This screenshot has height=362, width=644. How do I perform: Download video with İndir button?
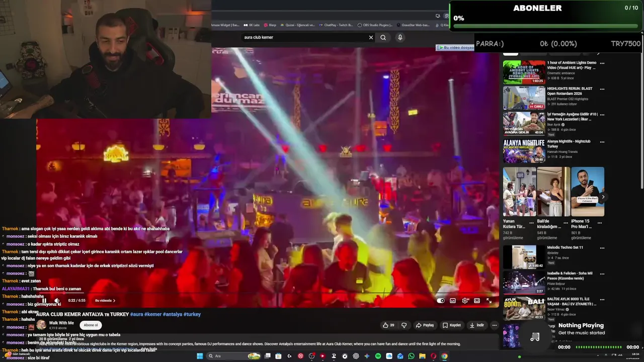coord(476,325)
